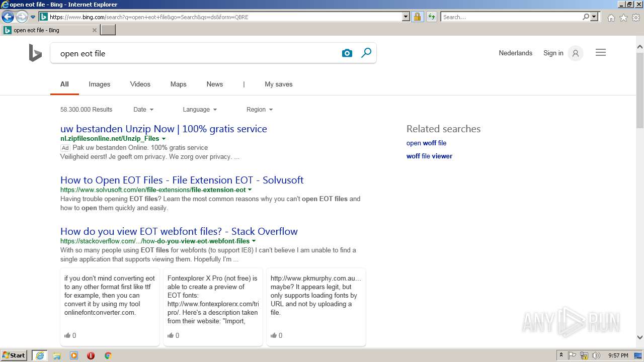Viewport: 644px width, 362px height.
Task: Open IE Tools gear icon
Action: point(636,18)
